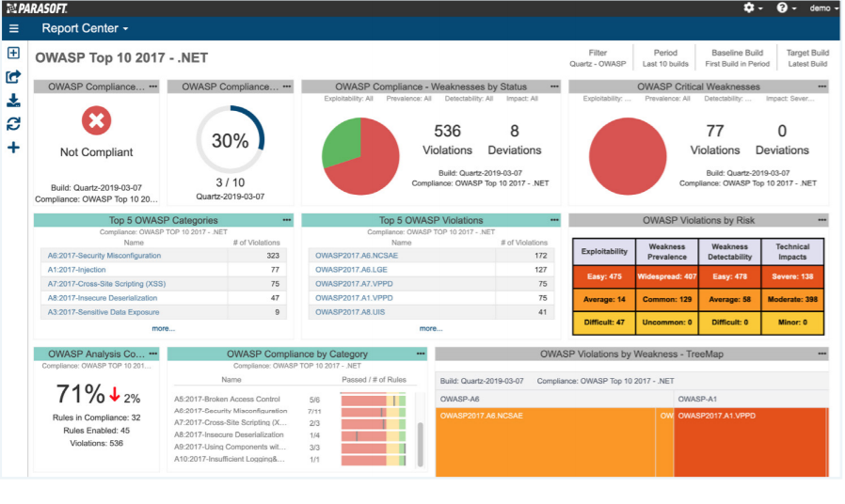This screenshot has height=504, width=845.
Task: Open options of Violations by Weakness TreeMap widget
Action: click(821, 354)
